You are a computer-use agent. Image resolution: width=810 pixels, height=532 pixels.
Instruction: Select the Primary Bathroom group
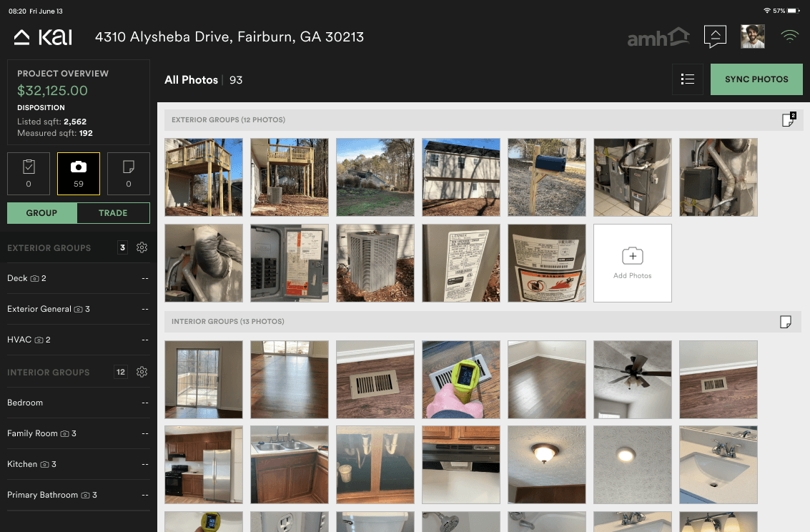79,495
